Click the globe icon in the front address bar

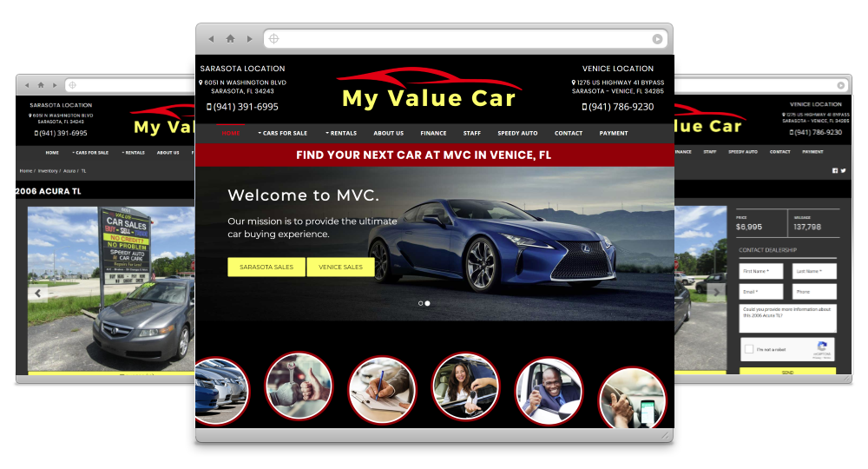pyautogui.click(x=274, y=39)
